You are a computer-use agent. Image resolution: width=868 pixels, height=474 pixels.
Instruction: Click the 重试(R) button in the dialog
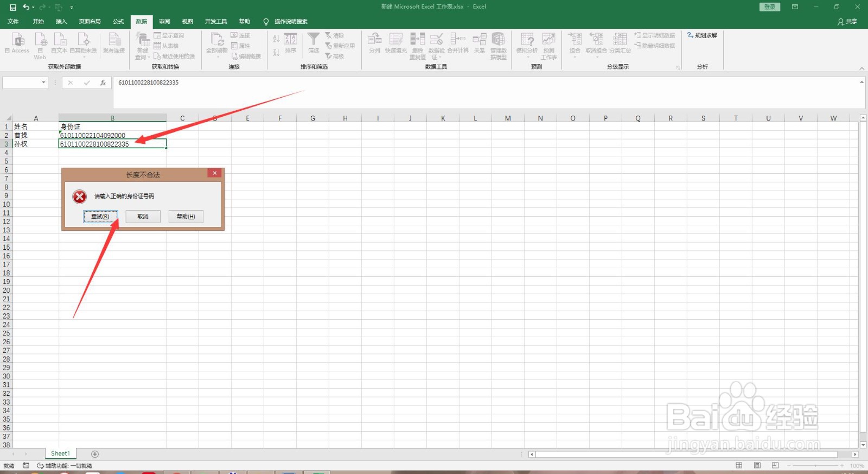[100, 217]
